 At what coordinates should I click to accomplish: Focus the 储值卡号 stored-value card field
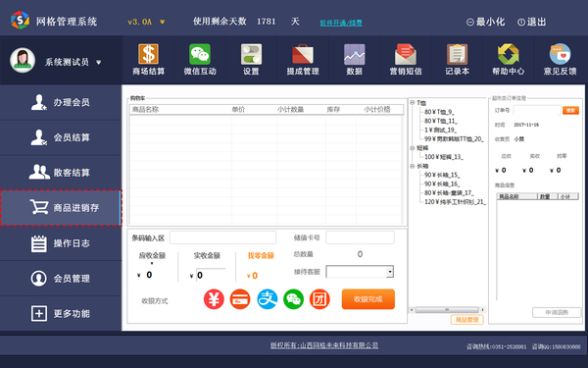coord(360,237)
